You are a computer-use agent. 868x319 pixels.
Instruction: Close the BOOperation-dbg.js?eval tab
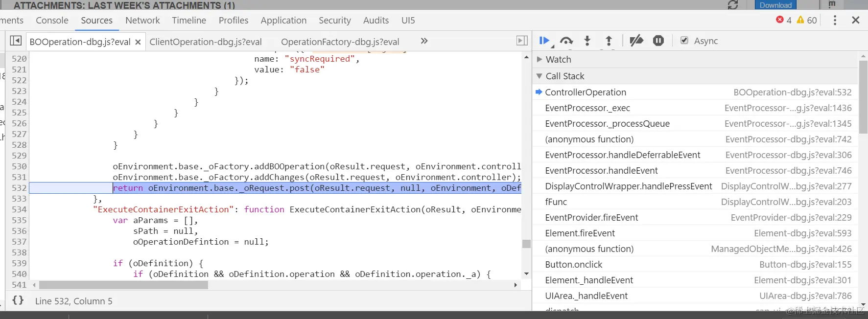pos(138,42)
